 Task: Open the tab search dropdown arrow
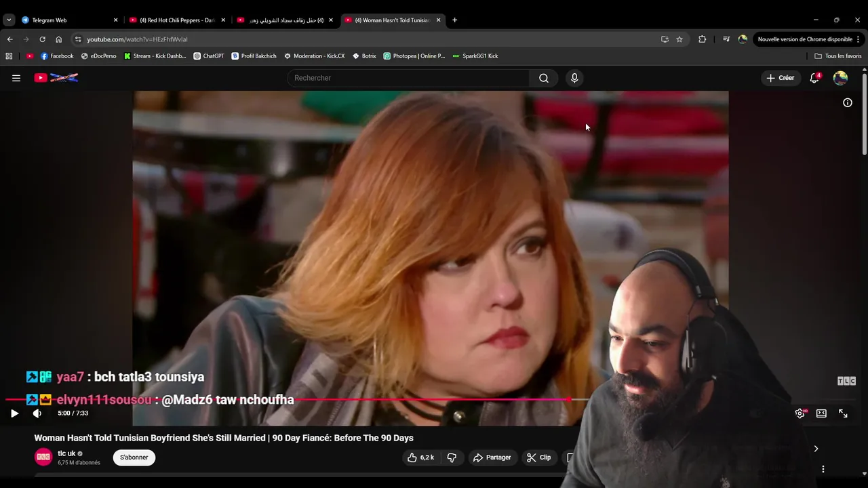[x=9, y=20]
